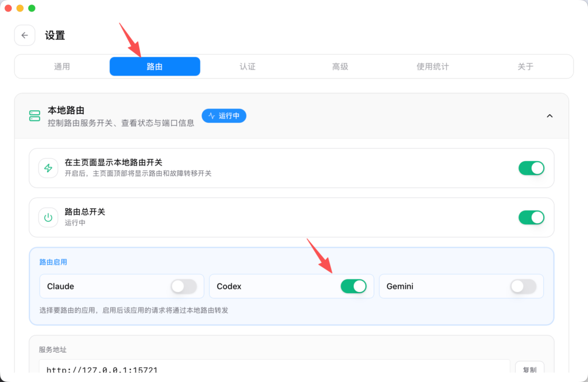Click the pulse icon in 运行中 badge
588x382 pixels.
[211, 116]
